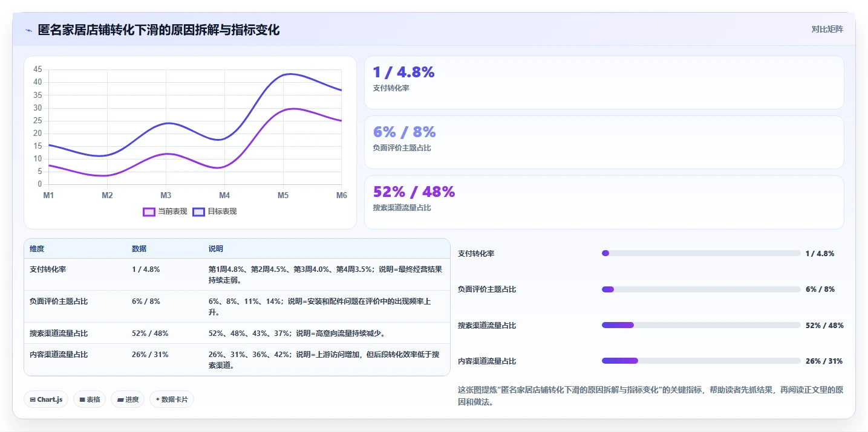
Task: Click the 内容渠道流量占比 progress bar
Action: click(x=701, y=361)
